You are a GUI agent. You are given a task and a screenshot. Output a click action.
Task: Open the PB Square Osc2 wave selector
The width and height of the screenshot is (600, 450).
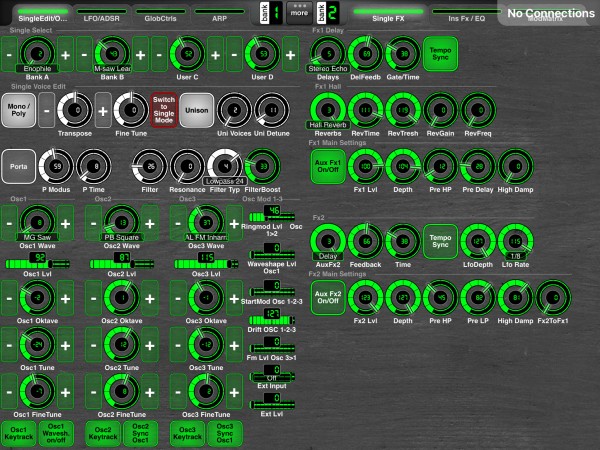[122, 237]
